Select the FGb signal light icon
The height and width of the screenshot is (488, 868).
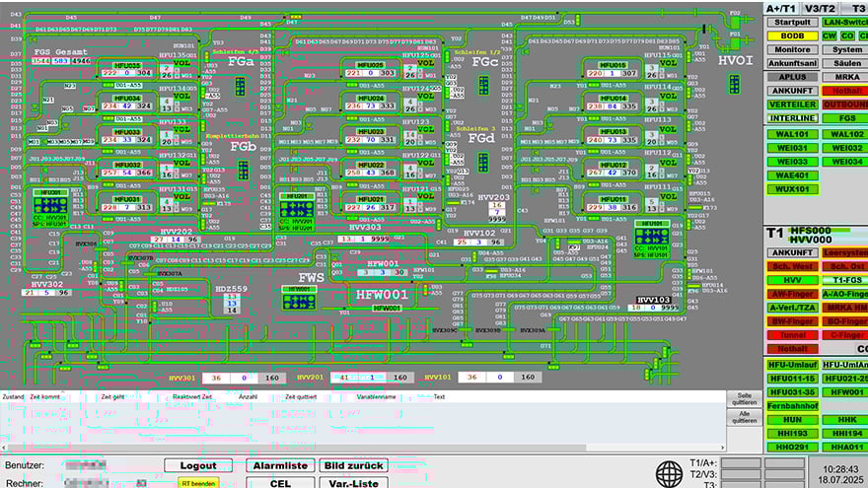[242, 170]
